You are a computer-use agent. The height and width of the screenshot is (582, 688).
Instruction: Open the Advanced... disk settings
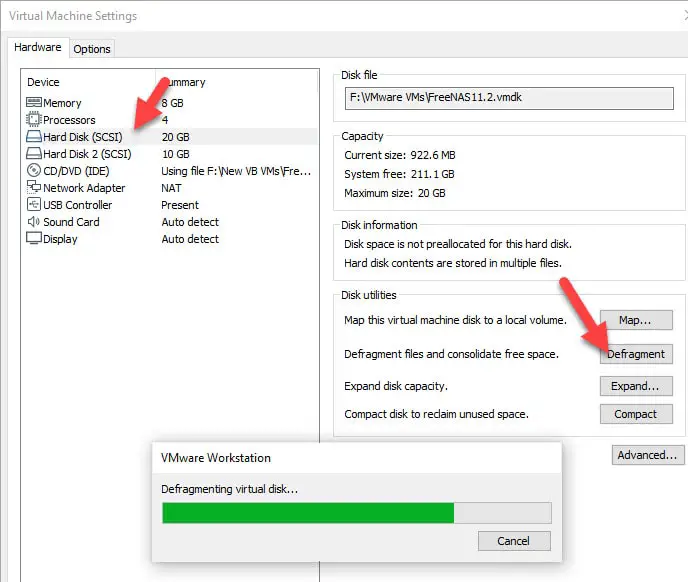[648, 455]
